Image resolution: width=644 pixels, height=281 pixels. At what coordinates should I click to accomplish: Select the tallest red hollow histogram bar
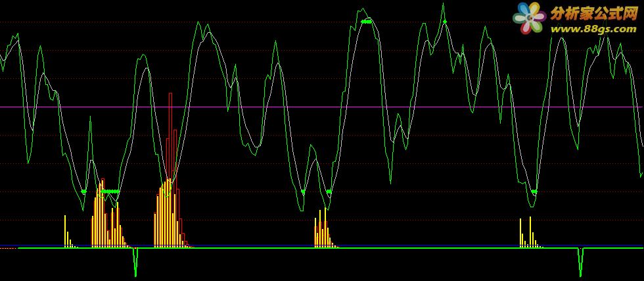tap(170, 170)
